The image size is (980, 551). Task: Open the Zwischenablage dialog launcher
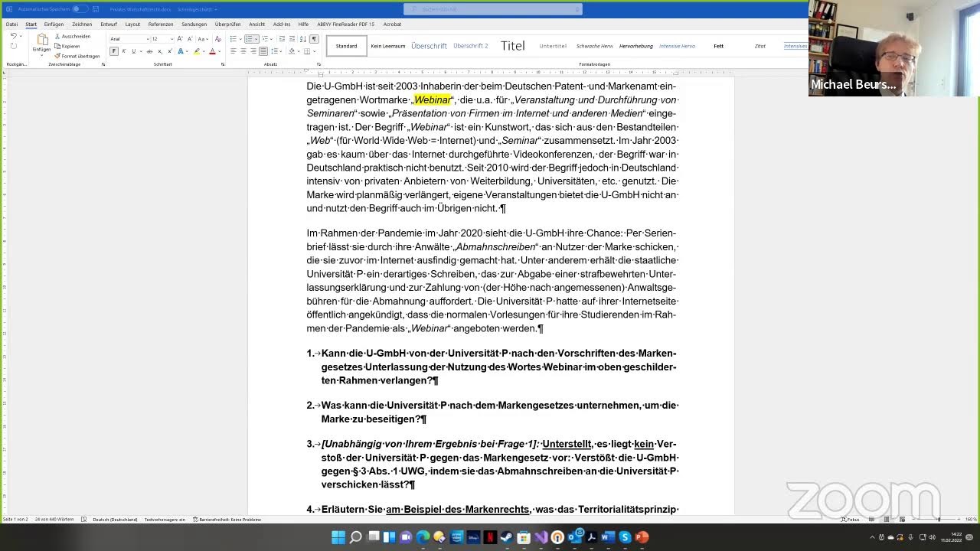click(103, 64)
